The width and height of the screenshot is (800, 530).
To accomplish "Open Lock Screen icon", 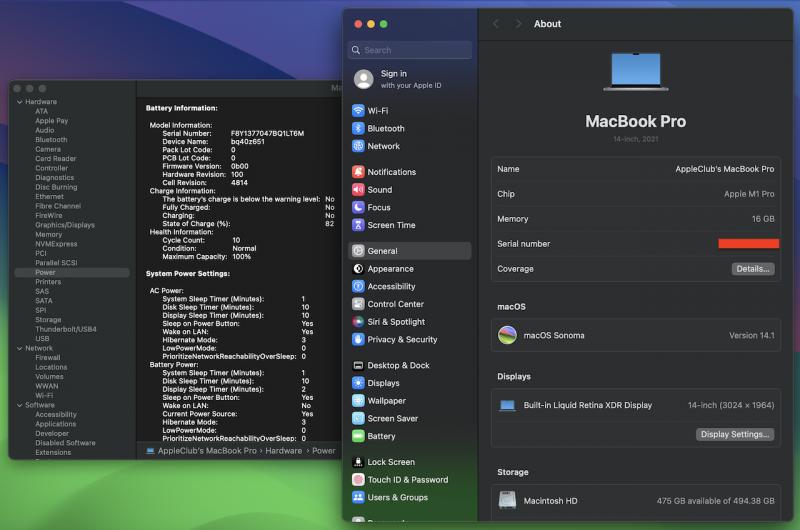I will point(358,462).
